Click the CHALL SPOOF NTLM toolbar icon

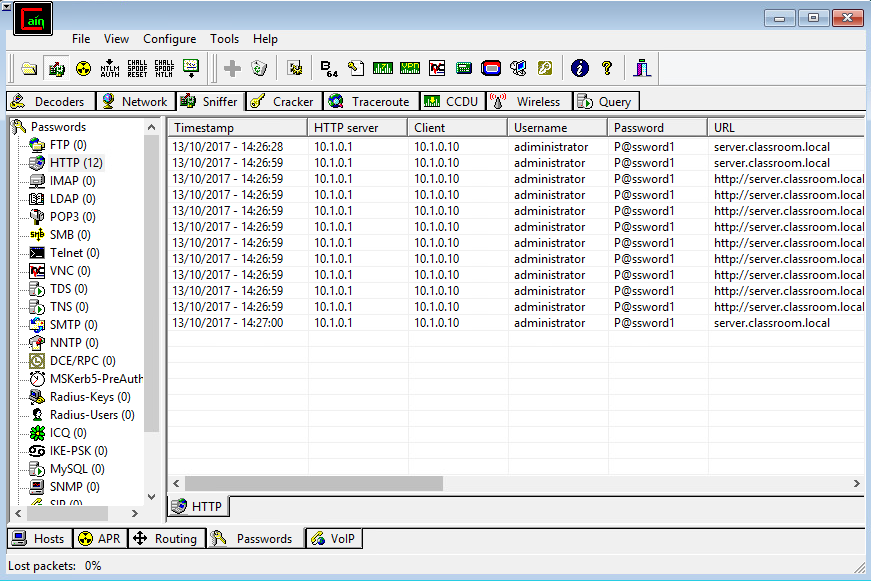pyautogui.click(x=164, y=68)
